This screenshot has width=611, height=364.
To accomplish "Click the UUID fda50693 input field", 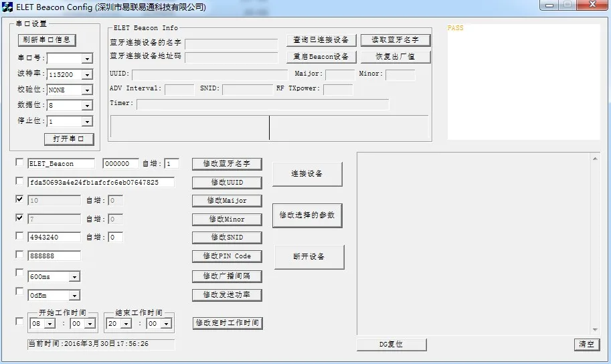I will coord(101,183).
